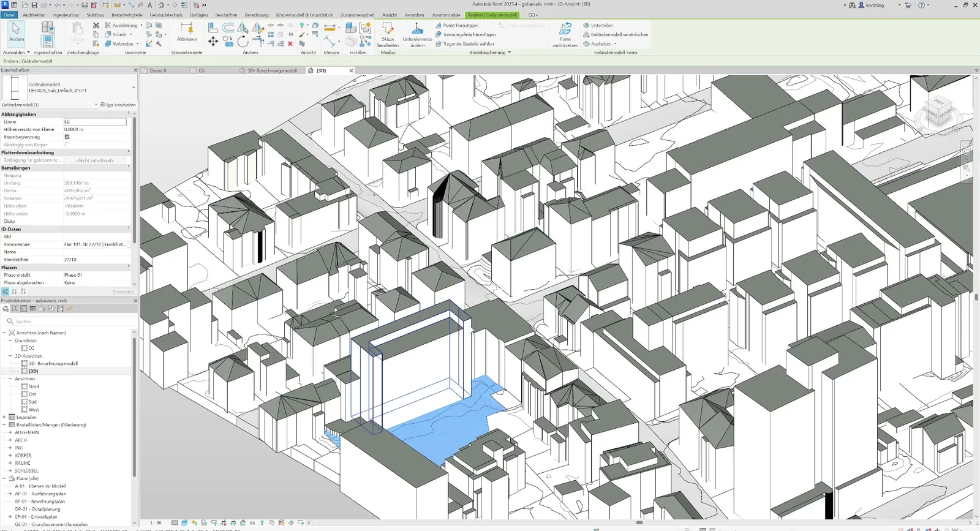The width and height of the screenshot is (980, 531).
Task: Click the scissors cut icon in Zwischenablage
Action: click(96, 25)
